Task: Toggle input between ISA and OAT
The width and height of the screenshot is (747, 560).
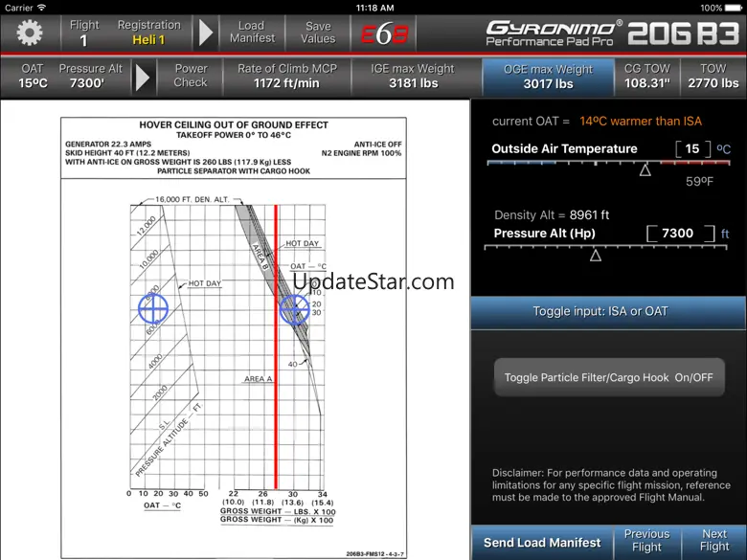Action: pos(608,312)
